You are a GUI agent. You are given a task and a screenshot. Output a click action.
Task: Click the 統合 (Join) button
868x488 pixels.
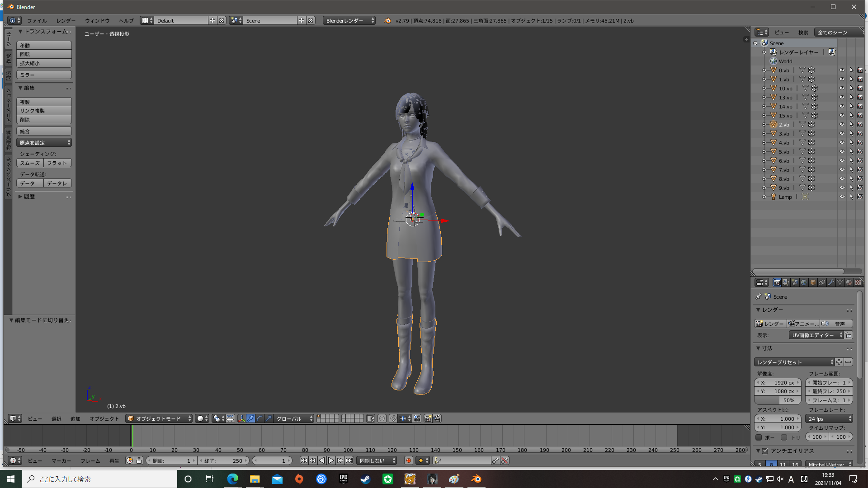(44, 131)
